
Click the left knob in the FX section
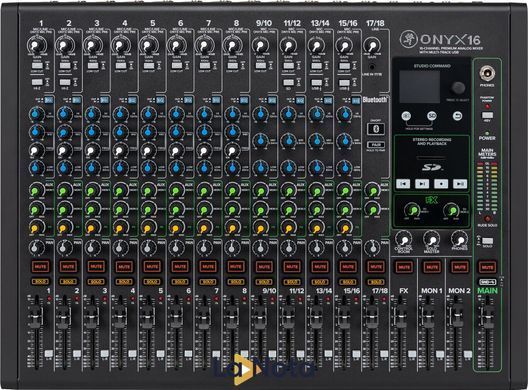pos(412,210)
